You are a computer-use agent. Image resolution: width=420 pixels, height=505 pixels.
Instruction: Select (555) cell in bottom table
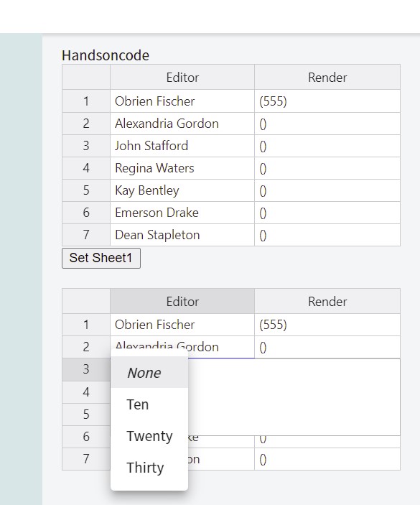tap(327, 325)
